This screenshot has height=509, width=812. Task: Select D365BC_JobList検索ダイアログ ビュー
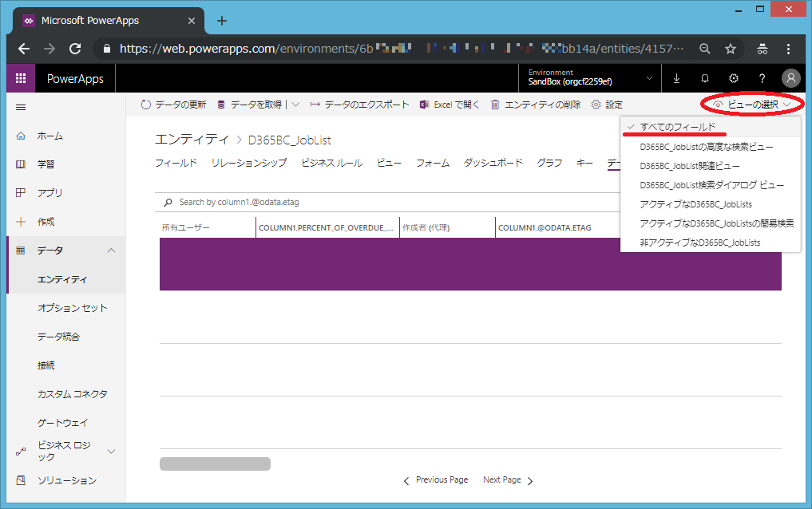[711, 185]
